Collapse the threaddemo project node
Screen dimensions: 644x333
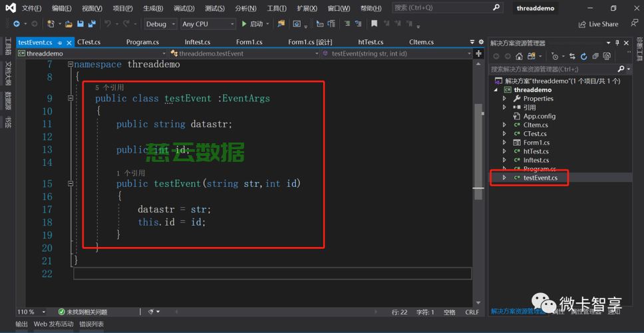click(496, 90)
